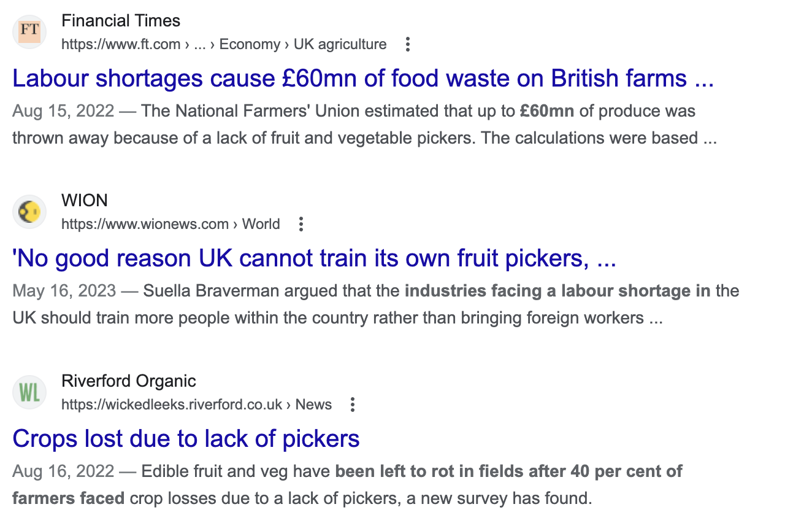Click the 'Edible fruit and veg' snippet text

click(348, 485)
